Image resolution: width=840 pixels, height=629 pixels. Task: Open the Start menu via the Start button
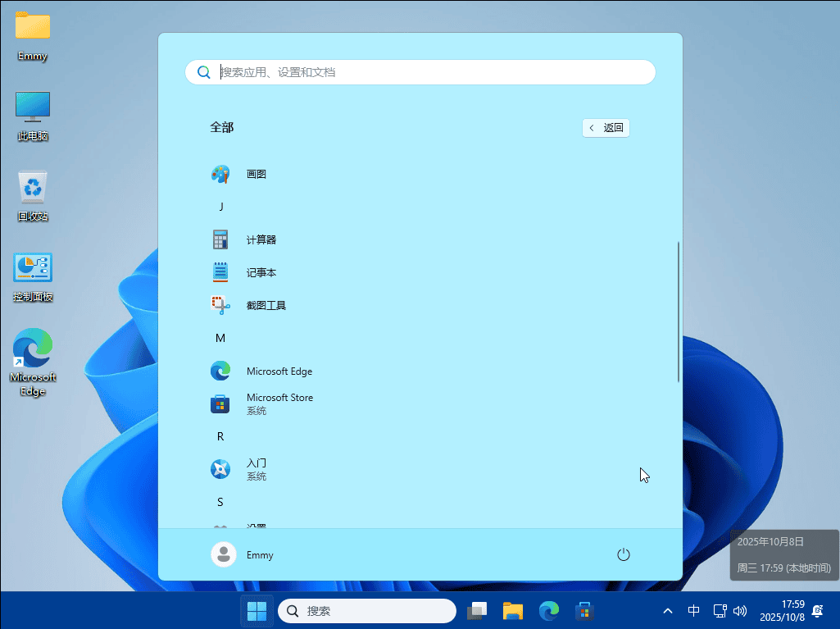(x=257, y=611)
